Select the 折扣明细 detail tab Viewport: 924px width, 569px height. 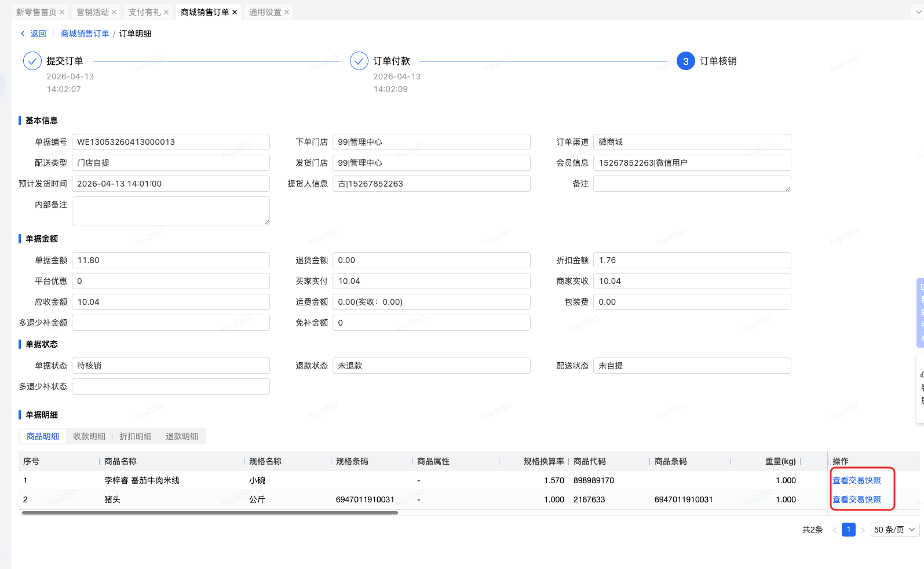click(x=136, y=436)
